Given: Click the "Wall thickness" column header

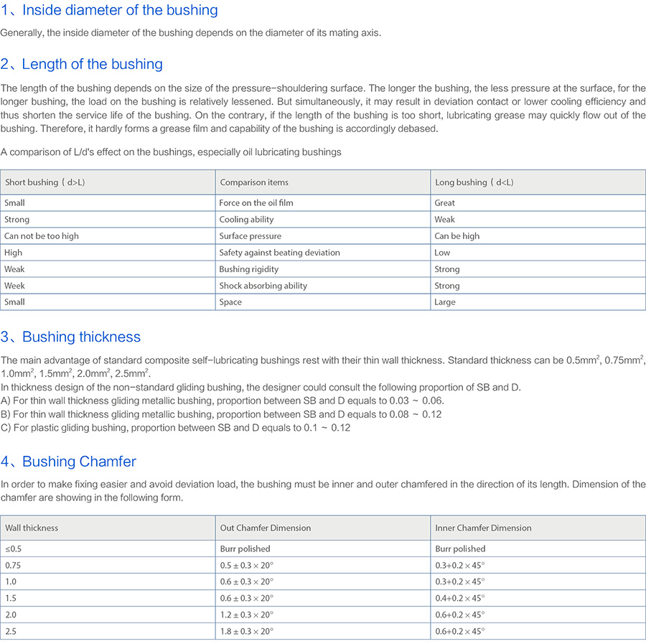Looking at the screenshot, I should 32,528.
